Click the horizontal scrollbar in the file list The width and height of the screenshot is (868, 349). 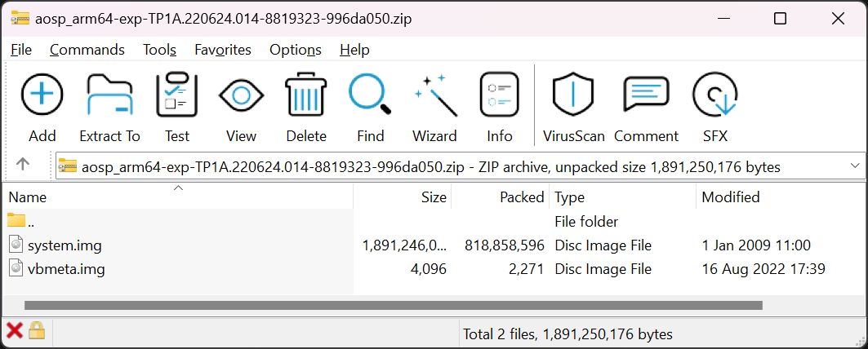(392, 306)
